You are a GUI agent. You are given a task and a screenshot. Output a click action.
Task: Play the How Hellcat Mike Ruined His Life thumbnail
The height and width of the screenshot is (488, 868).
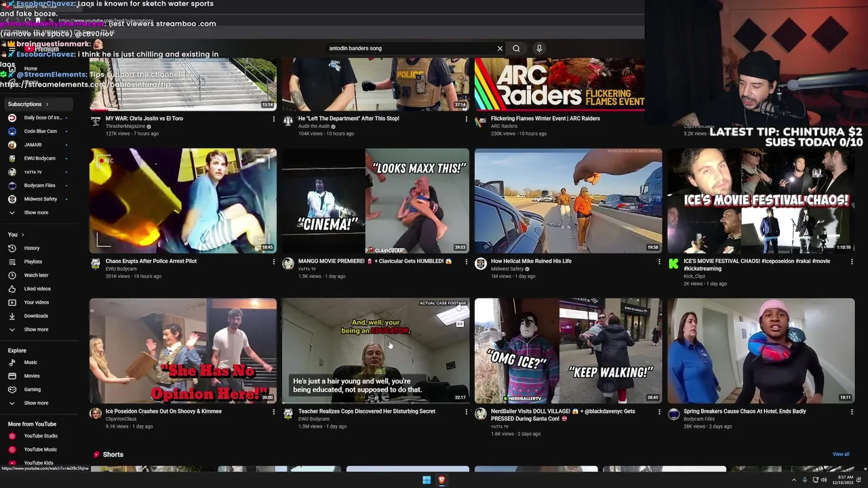click(568, 201)
